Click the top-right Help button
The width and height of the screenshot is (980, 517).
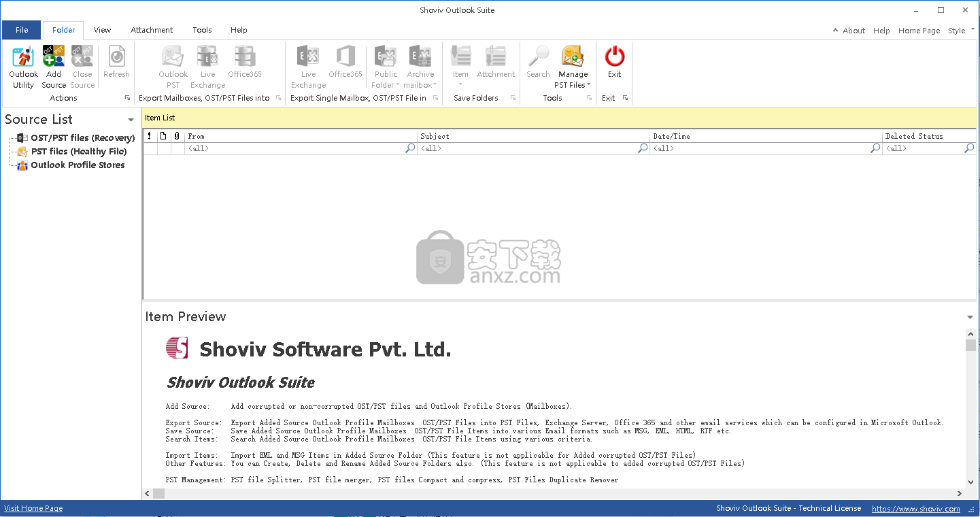point(881,31)
